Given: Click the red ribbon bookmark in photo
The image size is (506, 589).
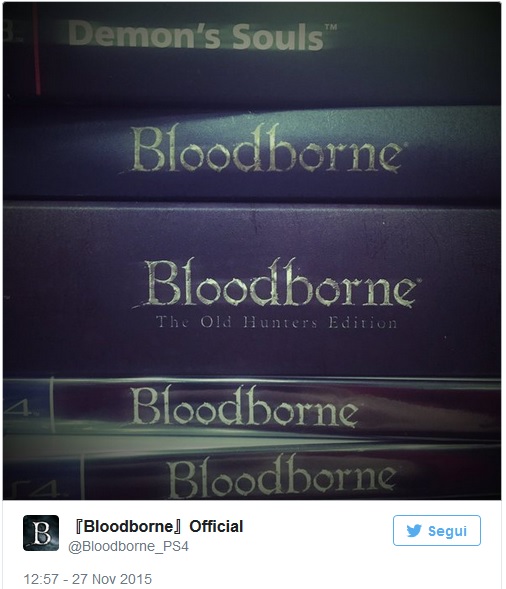Looking at the screenshot, I should [x=36, y=49].
